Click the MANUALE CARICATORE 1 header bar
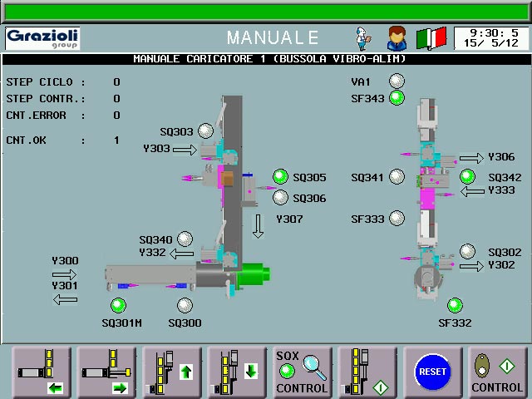 (x=266, y=59)
